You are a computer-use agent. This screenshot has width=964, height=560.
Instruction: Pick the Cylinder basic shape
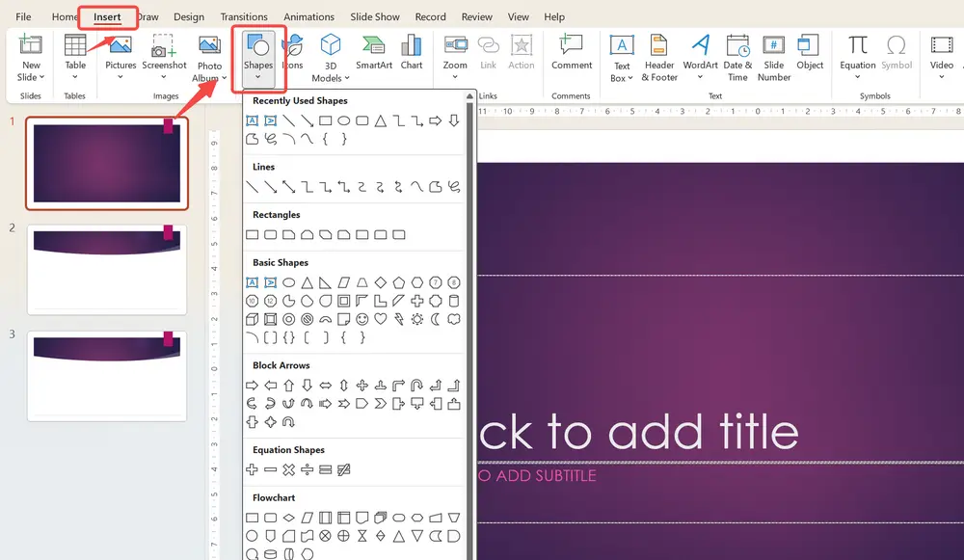point(454,302)
